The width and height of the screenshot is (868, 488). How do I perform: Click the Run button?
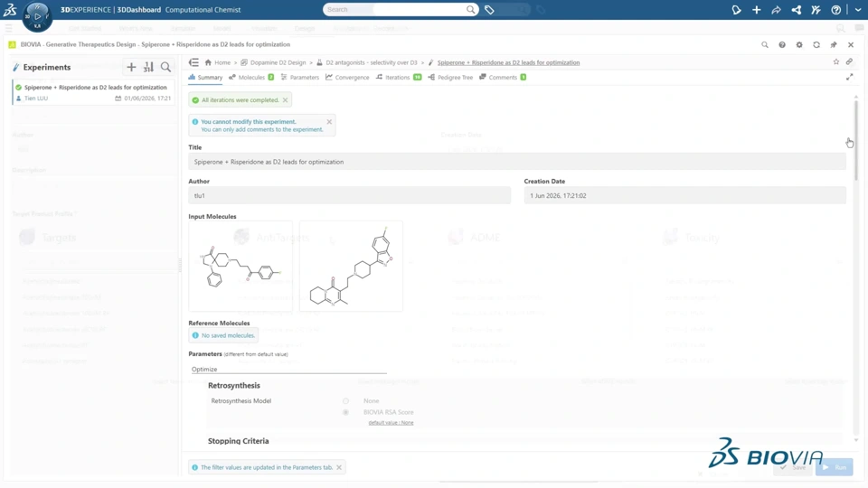(x=835, y=467)
